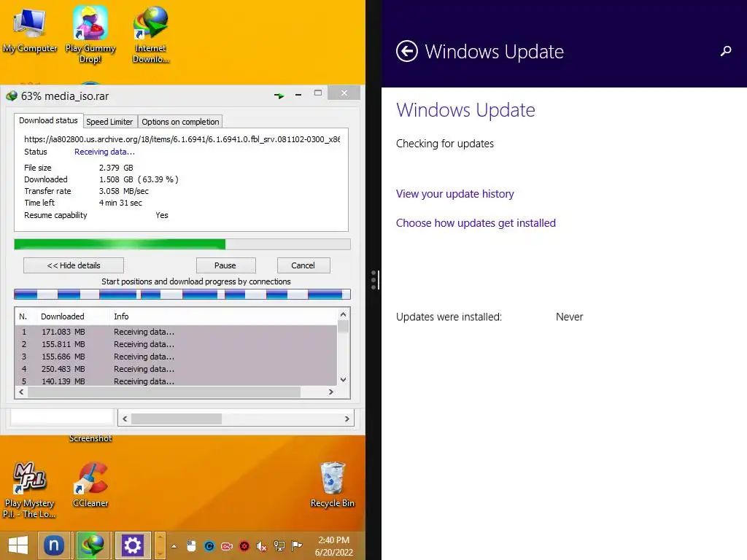
Task: Select connection row with 250.483 MB
Action: [177, 369]
